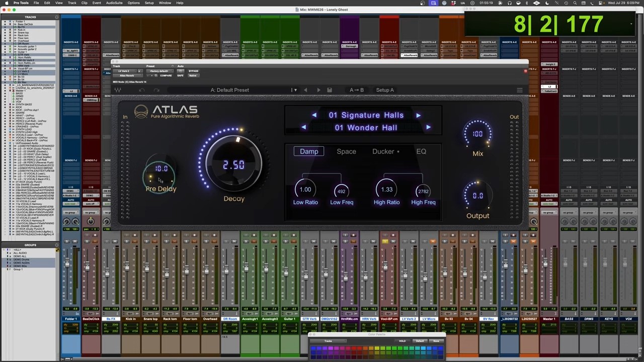Select the LV Verb 2 track name
The width and height of the screenshot is (644, 362).
tap(409, 319)
